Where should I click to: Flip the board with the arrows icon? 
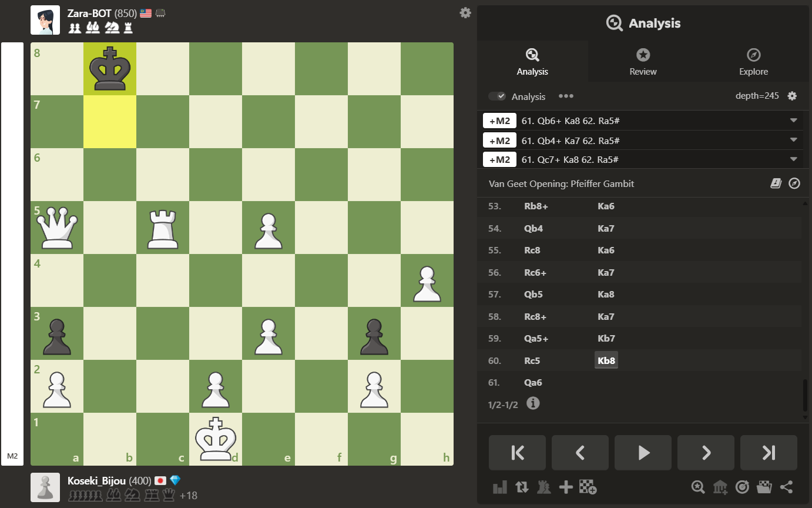click(x=522, y=487)
